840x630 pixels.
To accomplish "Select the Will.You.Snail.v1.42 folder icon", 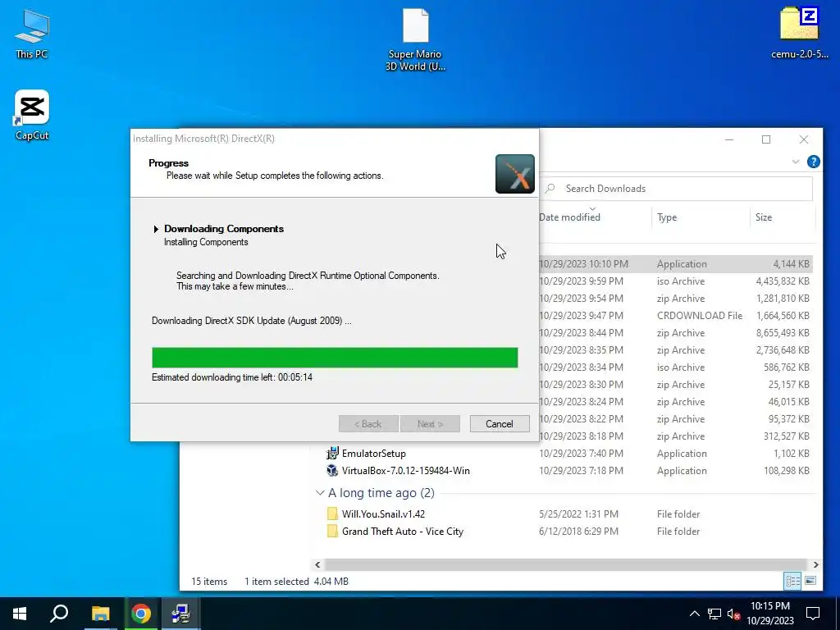I will pos(332,514).
